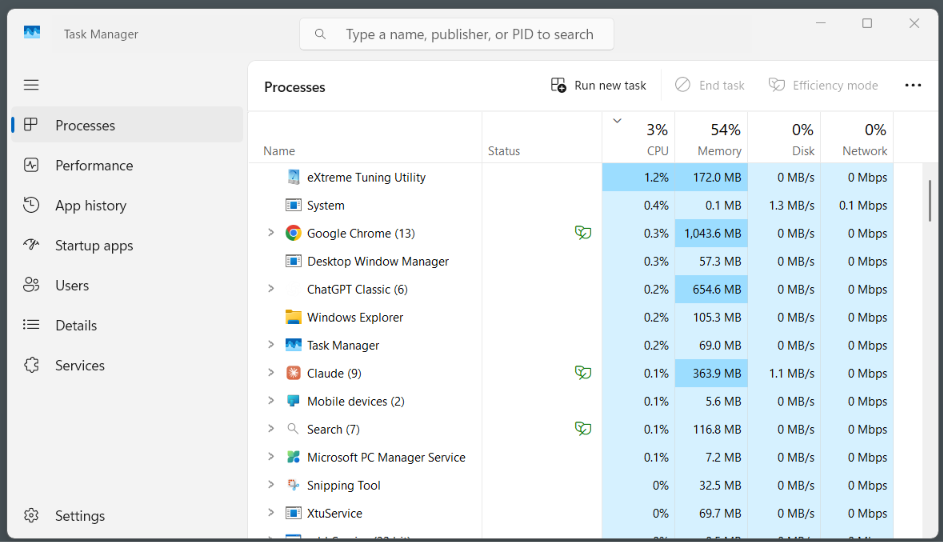Click efficiency mode leaf icon for Search
The width and height of the screenshot is (943, 542).
tap(583, 428)
